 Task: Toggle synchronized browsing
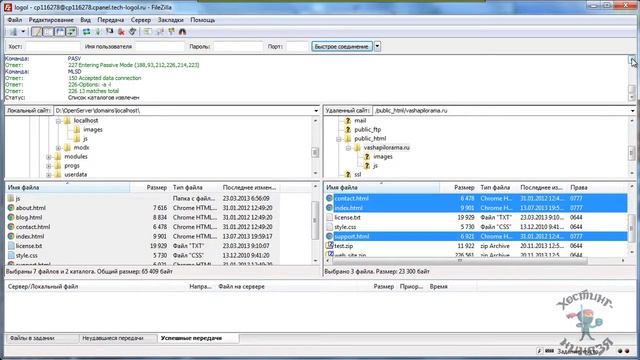coord(171,31)
